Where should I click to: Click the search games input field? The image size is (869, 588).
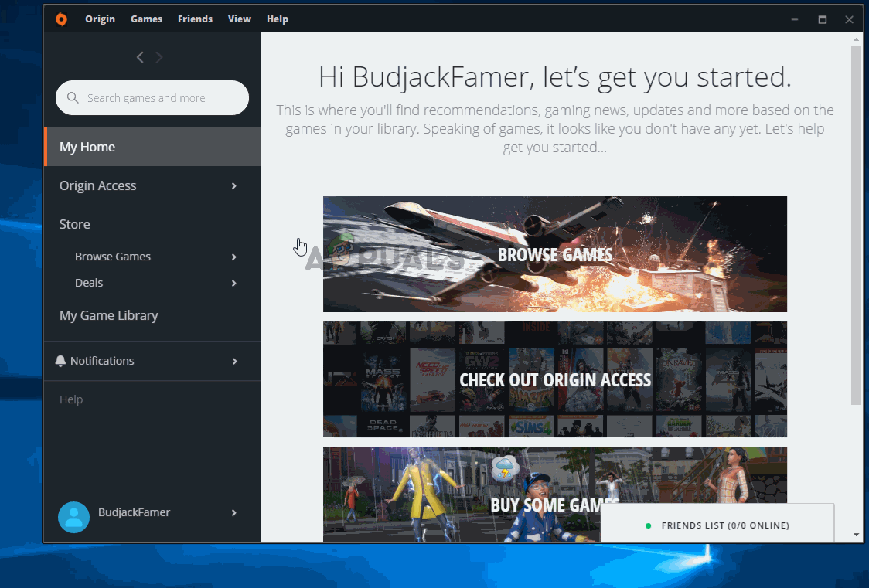click(x=152, y=98)
